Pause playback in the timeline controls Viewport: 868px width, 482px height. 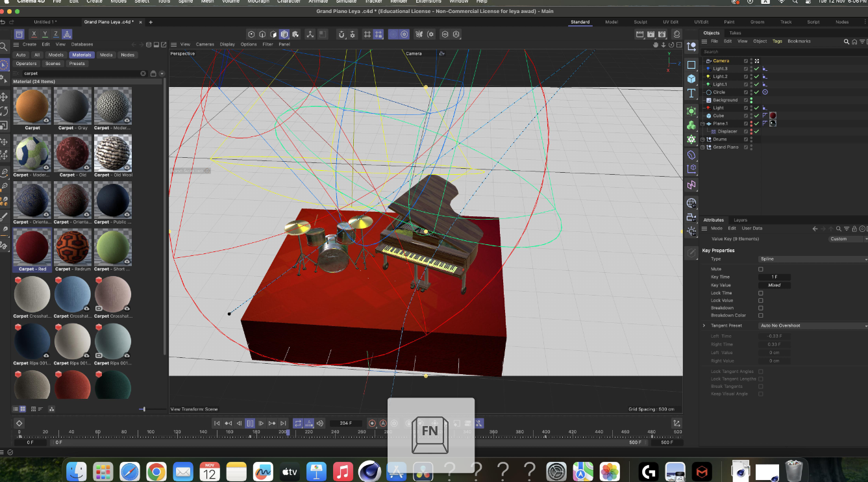250,423
